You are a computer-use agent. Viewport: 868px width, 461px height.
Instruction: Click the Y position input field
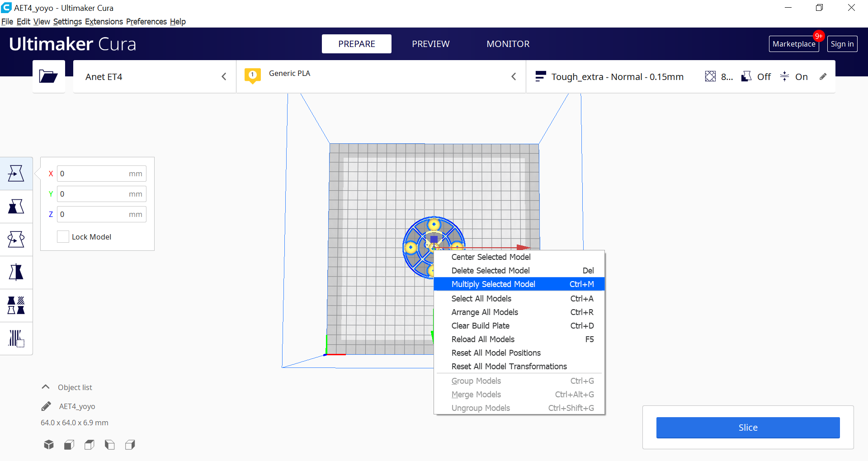coord(101,194)
